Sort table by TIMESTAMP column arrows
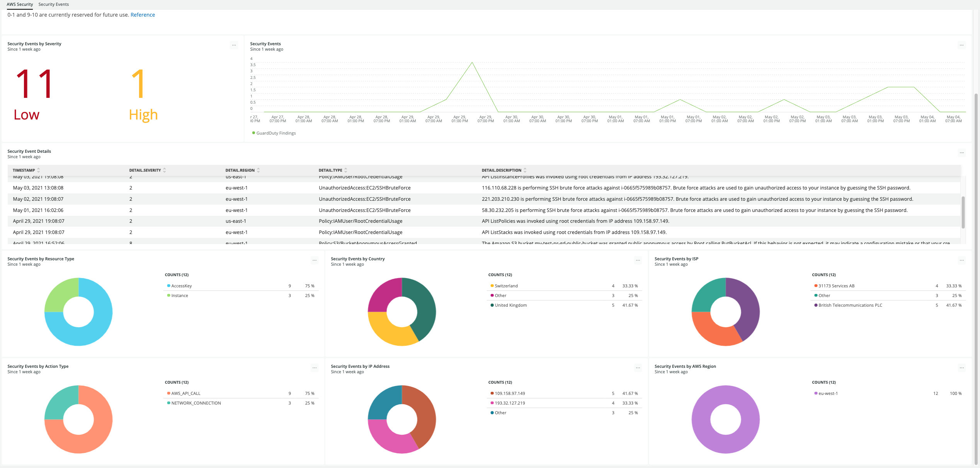 [x=38, y=170]
